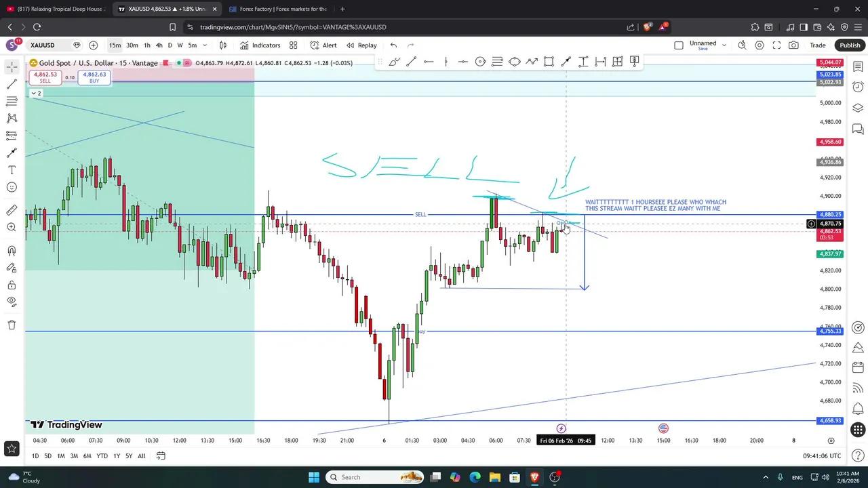The image size is (868, 488).
Task: Open the quick search icon
Action: [x=742, y=45]
